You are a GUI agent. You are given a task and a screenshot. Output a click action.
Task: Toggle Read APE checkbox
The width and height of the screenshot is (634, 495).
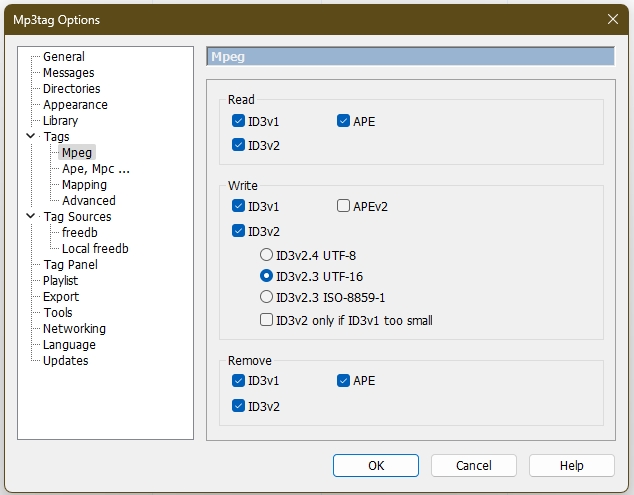343,121
